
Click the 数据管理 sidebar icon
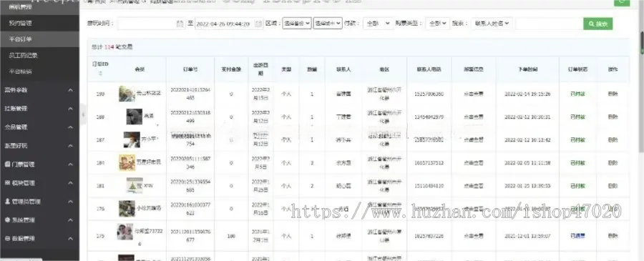pos(7,238)
